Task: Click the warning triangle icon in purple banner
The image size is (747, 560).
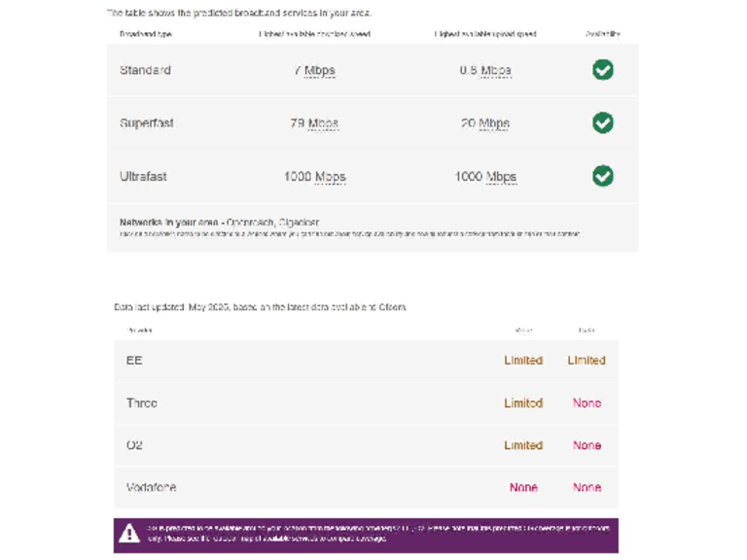Action: click(x=129, y=534)
